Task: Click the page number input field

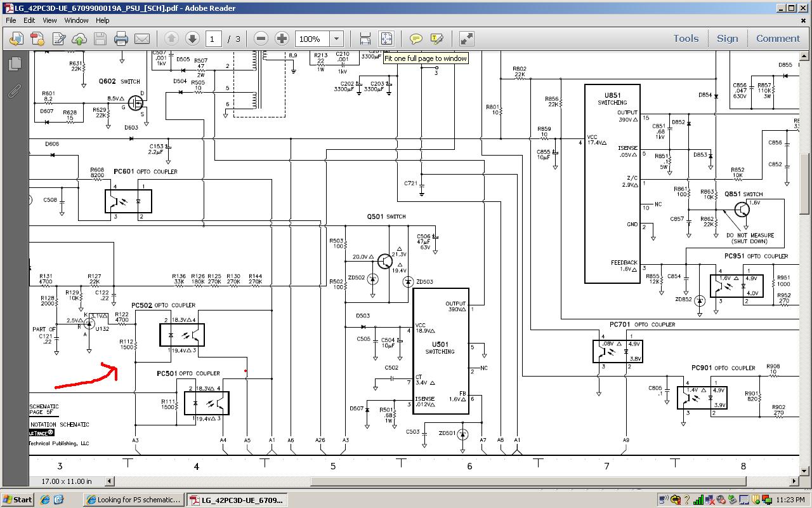Action: pos(213,39)
